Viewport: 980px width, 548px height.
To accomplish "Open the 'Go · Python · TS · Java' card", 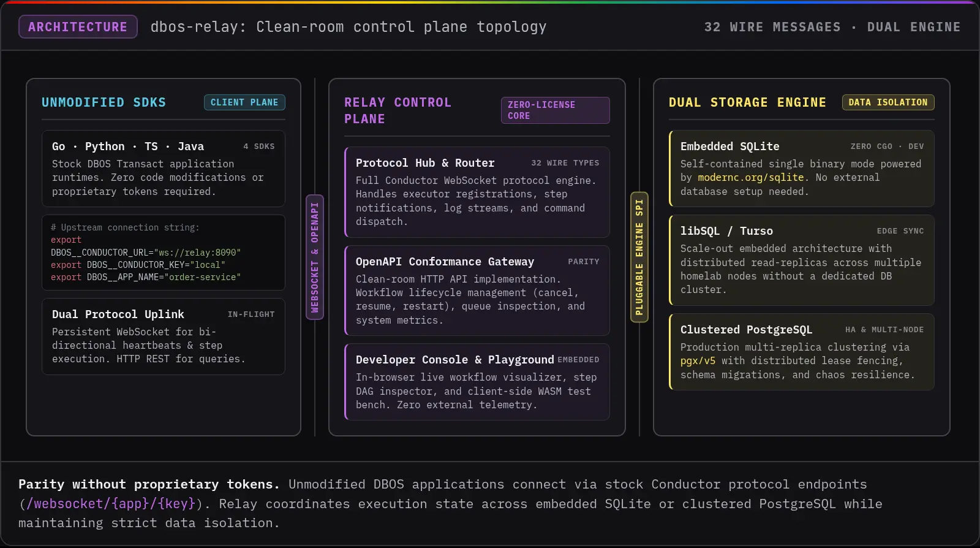I will point(164,169).
